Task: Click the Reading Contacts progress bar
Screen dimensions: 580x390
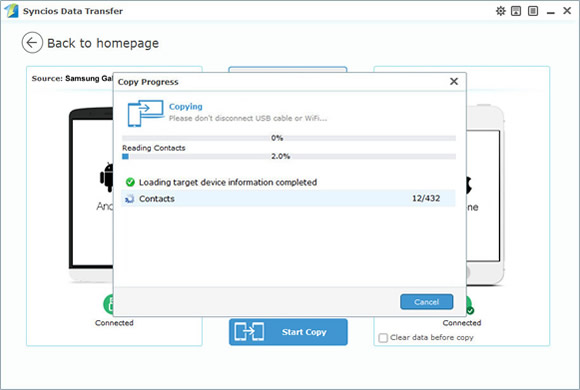Action: (289, 157)
